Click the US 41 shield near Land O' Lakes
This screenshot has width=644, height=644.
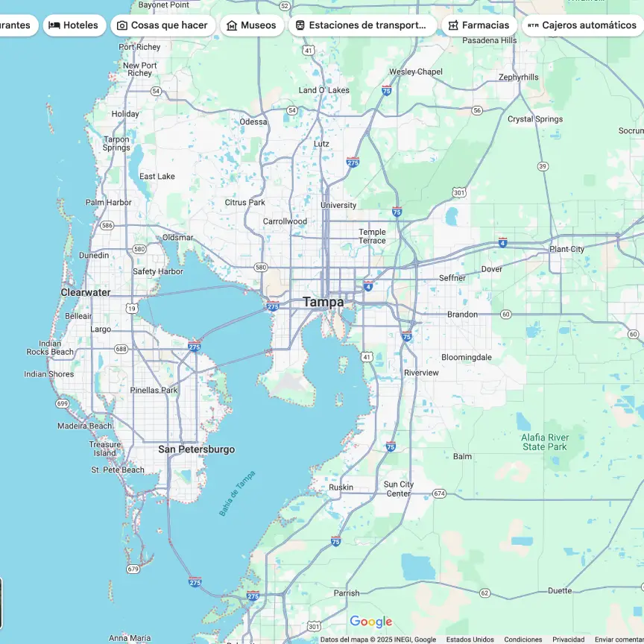(x=309, y=51)
